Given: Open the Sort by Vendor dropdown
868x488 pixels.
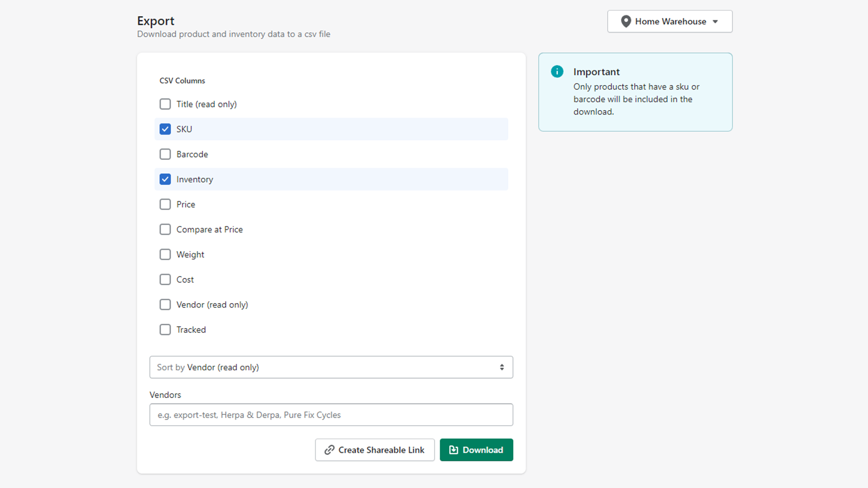Looking at the screenshot, I should pos(331,367).
